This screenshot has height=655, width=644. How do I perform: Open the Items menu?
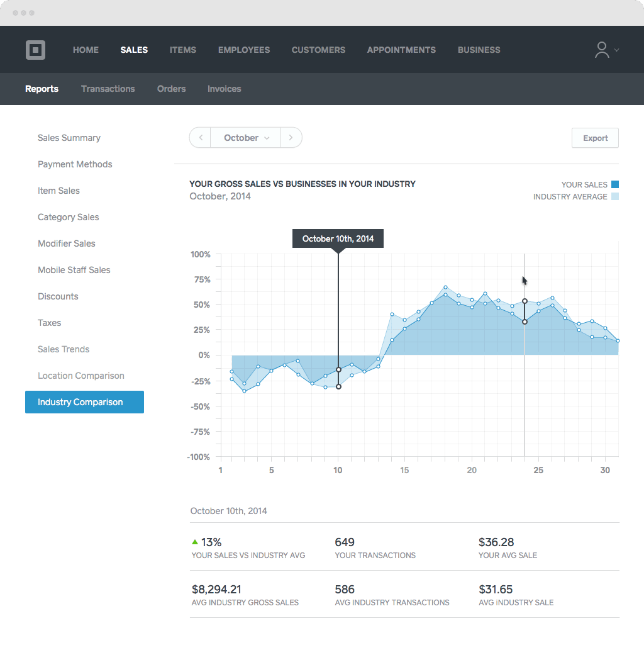pyautogui.click(x=182, y=50)
